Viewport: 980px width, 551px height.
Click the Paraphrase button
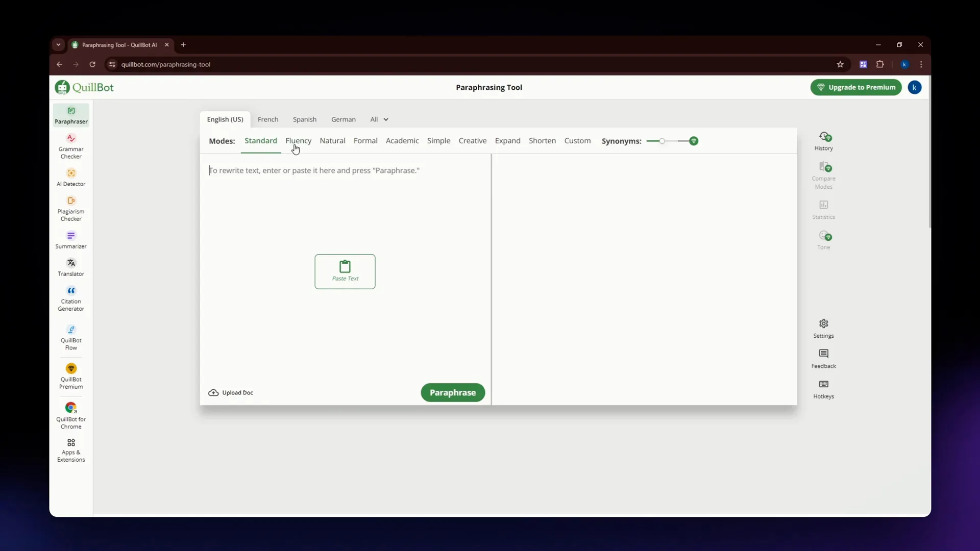click(x=452, y=392)
